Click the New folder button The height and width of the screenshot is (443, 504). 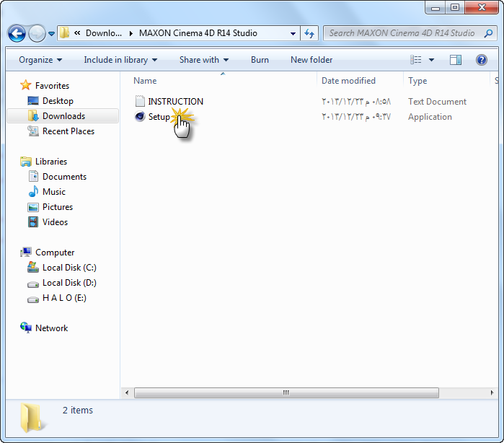coord(311,60)
